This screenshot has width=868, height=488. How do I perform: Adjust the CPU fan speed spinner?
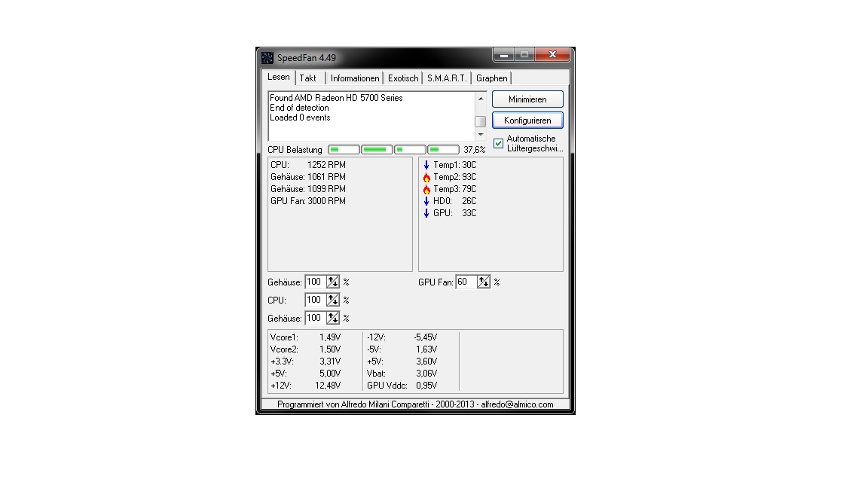pos(333,300)
